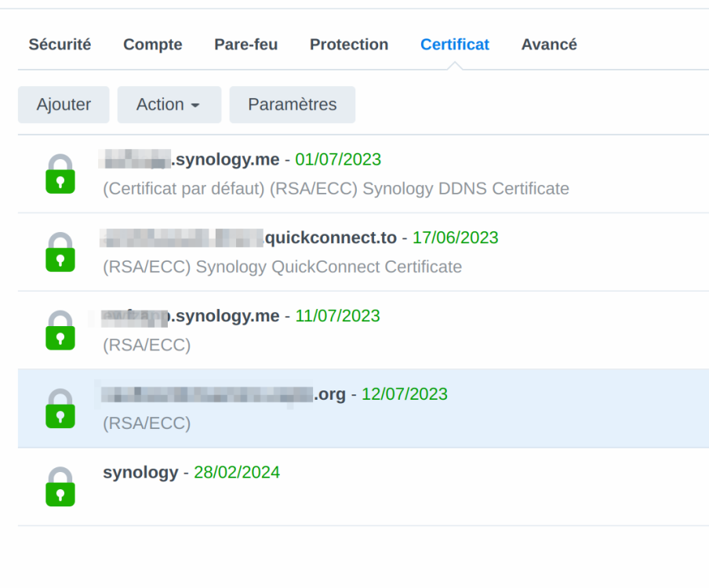Click the 17/06/2023 expiry date
Viewport: 709px width, 588px height.
pyautogui.click(x=456, y=238)
